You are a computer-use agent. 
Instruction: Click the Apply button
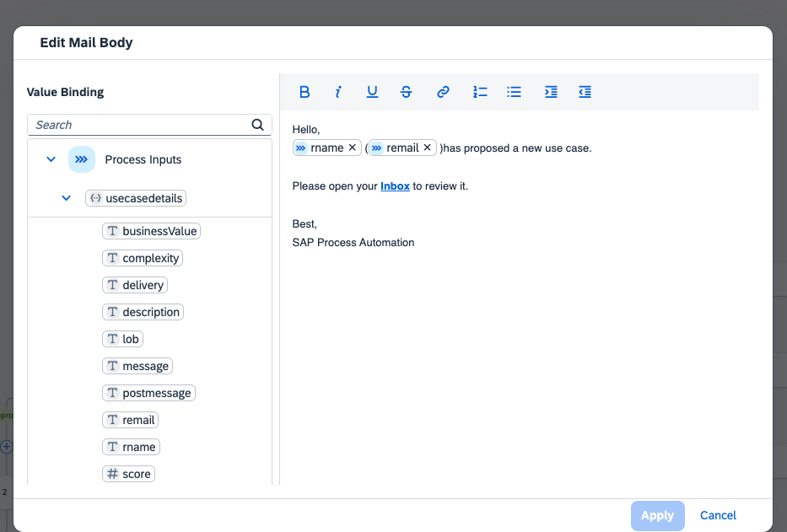point(657,515)
